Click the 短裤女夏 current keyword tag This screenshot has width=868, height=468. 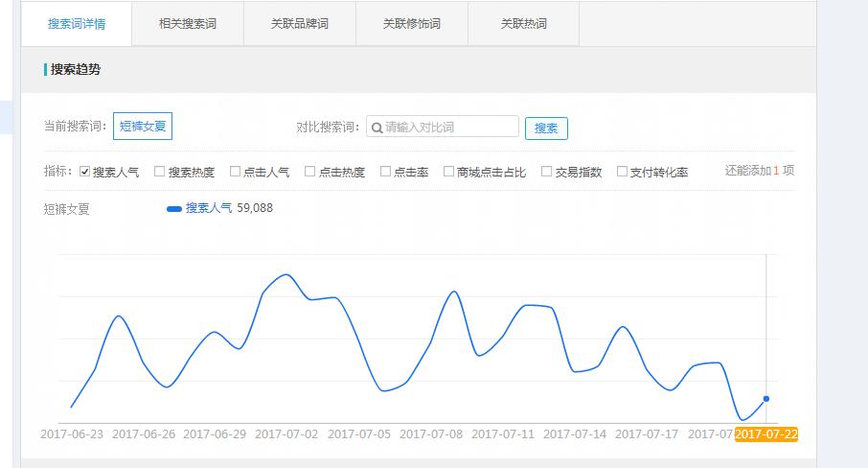coord(142,126)
